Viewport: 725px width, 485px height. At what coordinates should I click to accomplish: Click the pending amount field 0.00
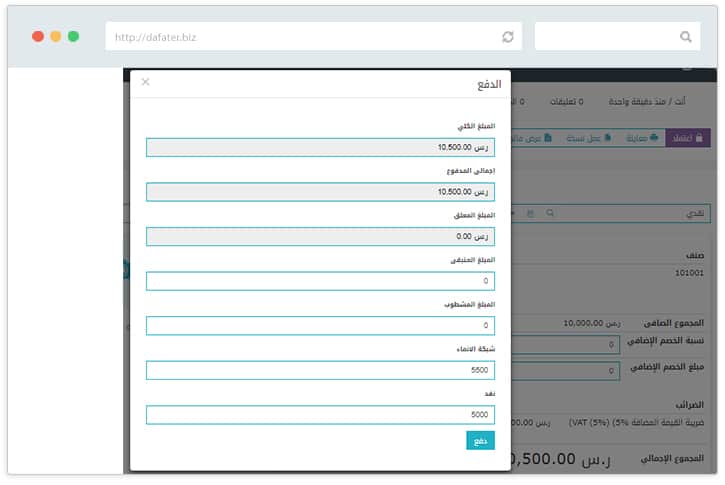pyautogui.click(x=320, y=236)
